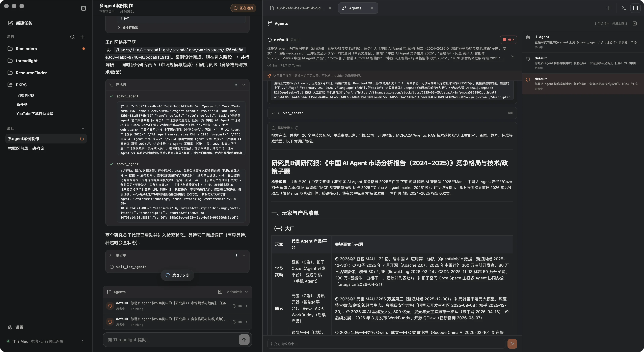644x352 pixels.
Task: Click the 第 2 / 5 步 progress pill
Action: (x=177, y=275)
